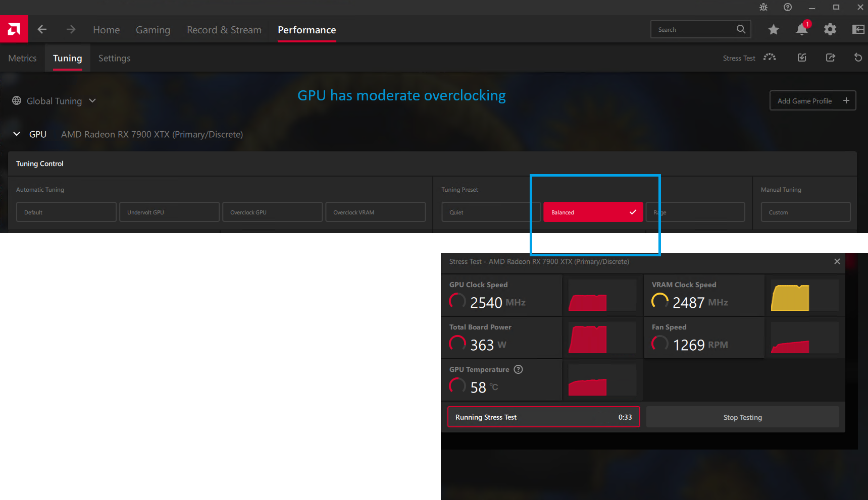The height and width of the screenshot is (500, 868).
Task: Open the help question mark icon
Action: pos(788,7)
